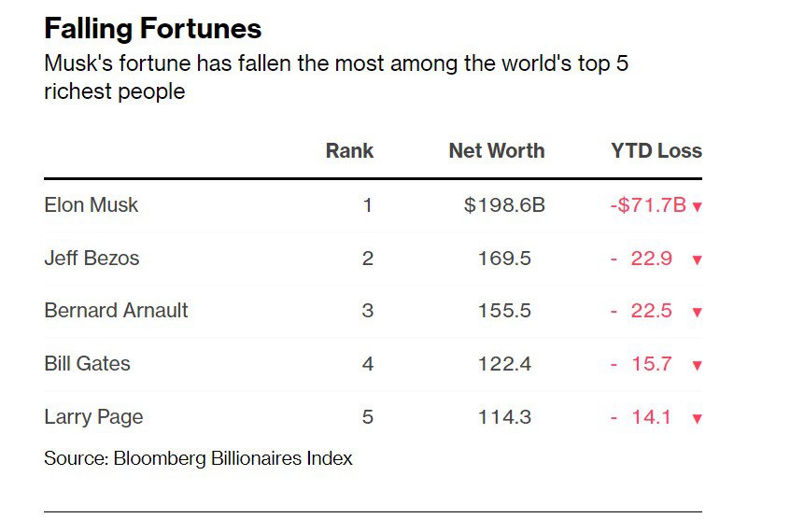Select the YTD Loss column header
The height and width of the screenshot is (532, 790).
tap(656, 150)
